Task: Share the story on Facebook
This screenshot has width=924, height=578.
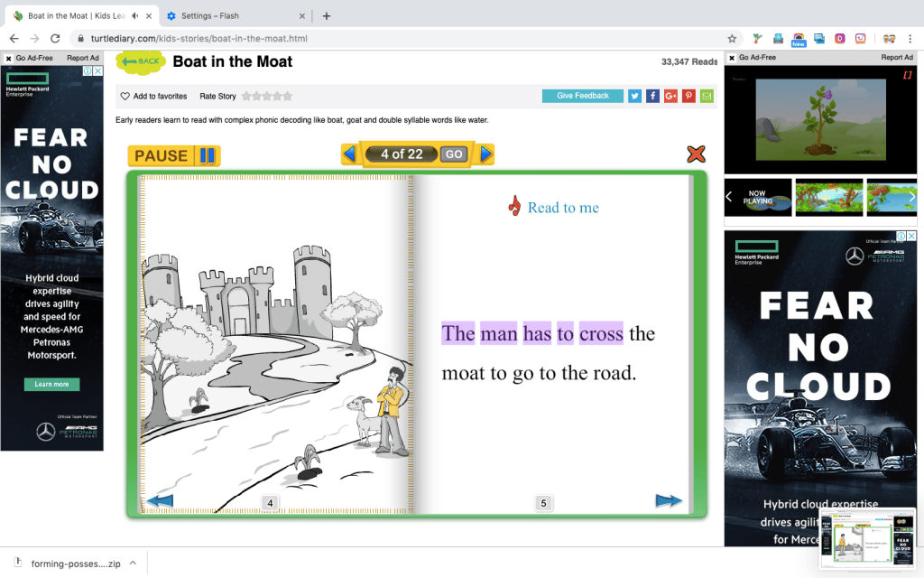Action: coord(652,96)
